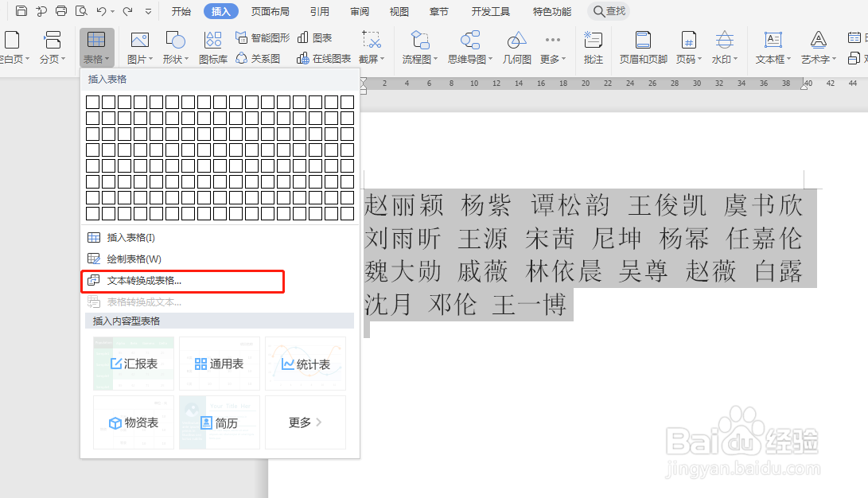Screen dimensions: 868x498
Task: Expand the 形状 dropdown arrow
Action: [186, 59]
